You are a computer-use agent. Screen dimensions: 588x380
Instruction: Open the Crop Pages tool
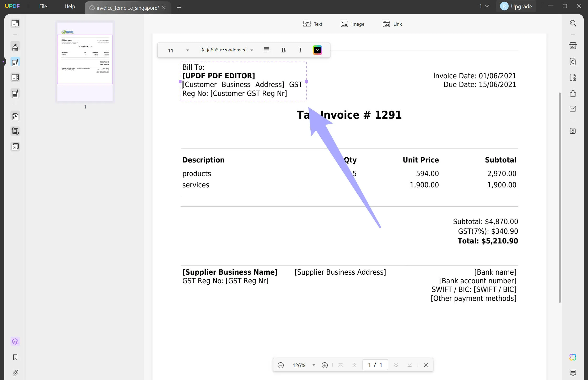pyautogui.click(x=15, y=131)
